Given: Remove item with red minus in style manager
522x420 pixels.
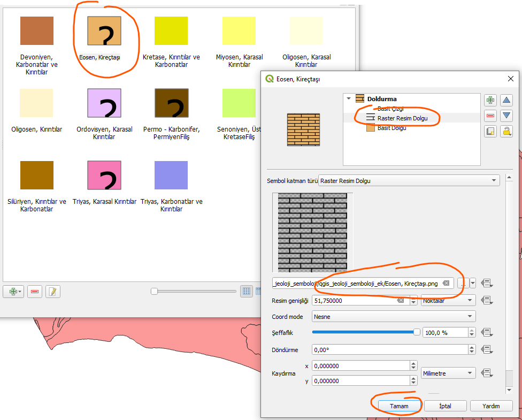Looking at the screenshot, I should click(x=35, y=291).
